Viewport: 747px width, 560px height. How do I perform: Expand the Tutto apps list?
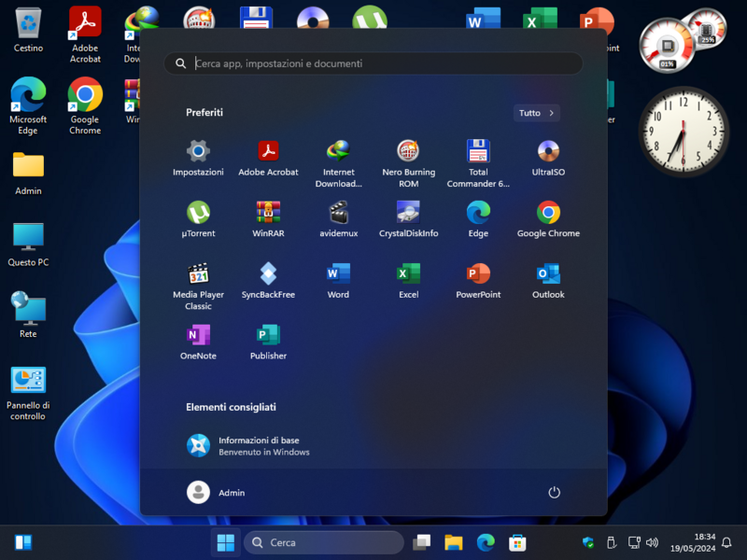coord(536,112)
